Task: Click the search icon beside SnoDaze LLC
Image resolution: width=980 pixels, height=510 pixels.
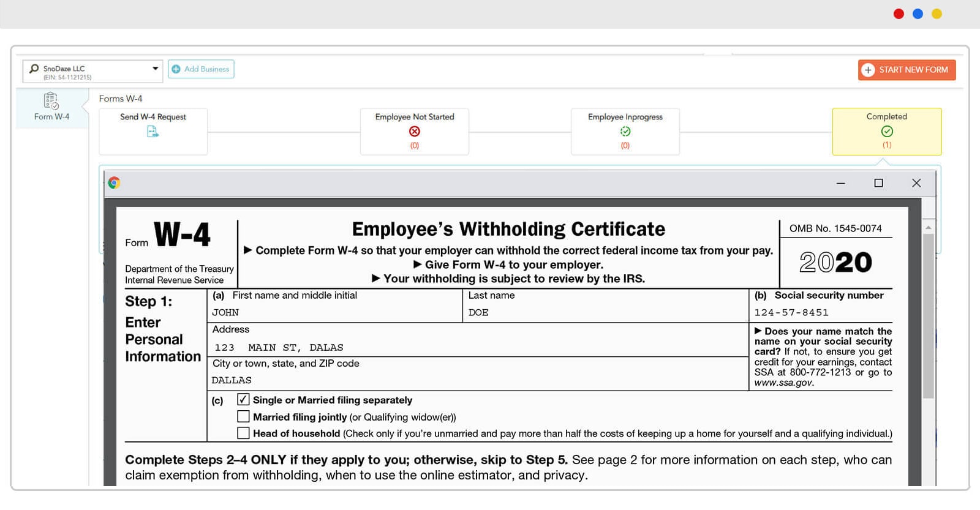Action: [x=34, y=69]
